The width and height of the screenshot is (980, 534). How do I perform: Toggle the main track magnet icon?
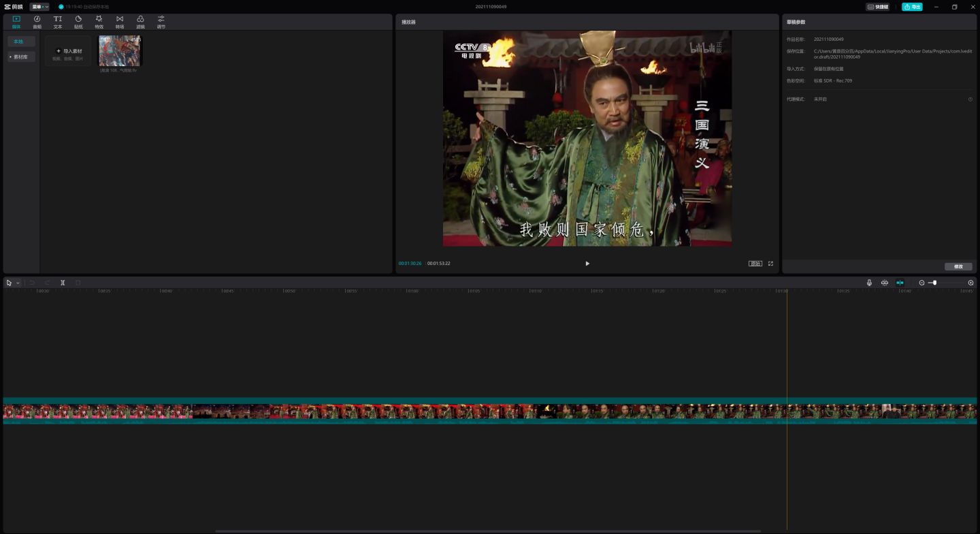[884, 283]
